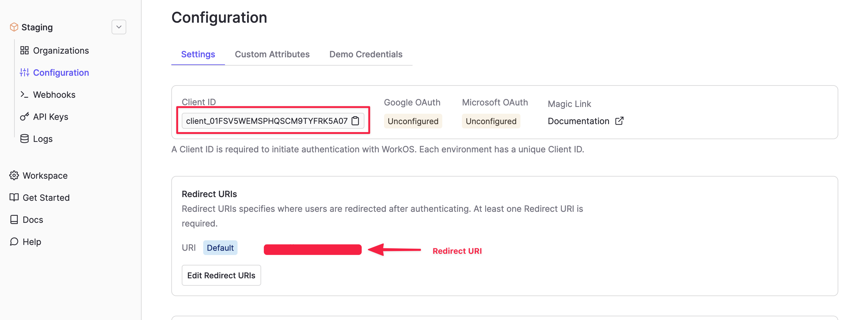Click the Organizations grid icon
Image resolution: width=868 pixels, height=320 pixels.
pyautogui.click(x=24, y=51)
